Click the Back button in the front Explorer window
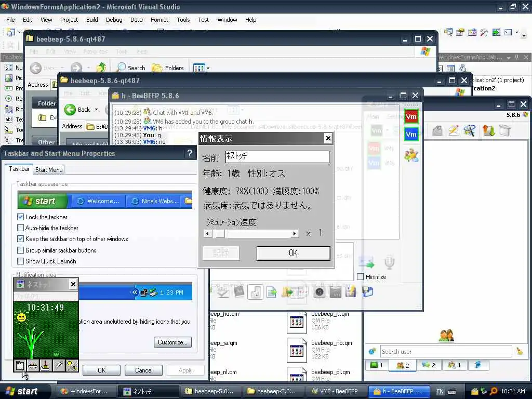This screenshot has height=399, width=532. [x=78, y=110]
